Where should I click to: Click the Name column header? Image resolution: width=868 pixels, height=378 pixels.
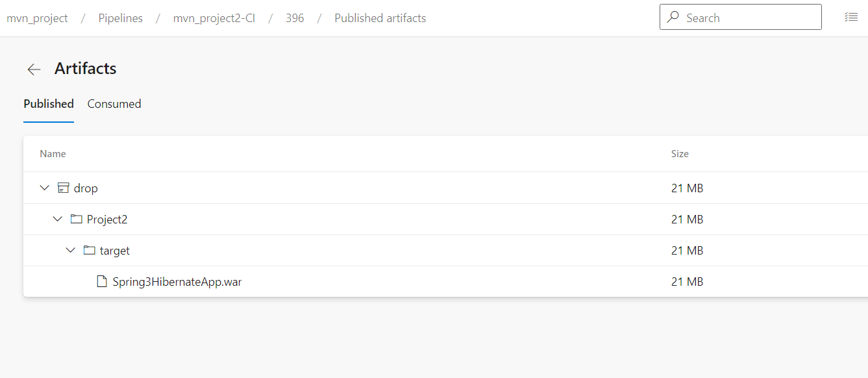coord(53,154)
